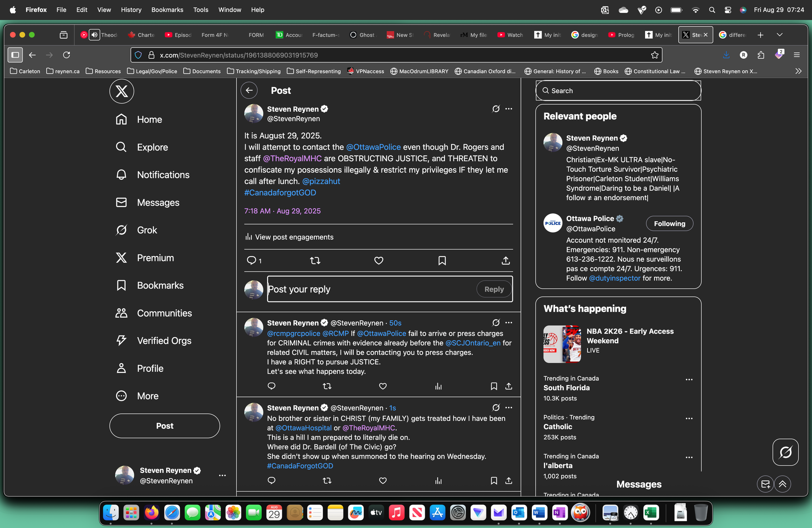Viewport: 812px width, 528px height.
Task: Click the @pizzahut mention
Action: coord(321,181)
